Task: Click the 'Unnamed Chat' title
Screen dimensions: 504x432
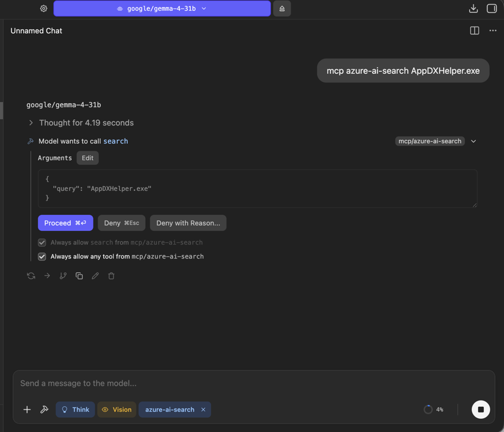Action: pyautogui.click(x=36, y=31)
